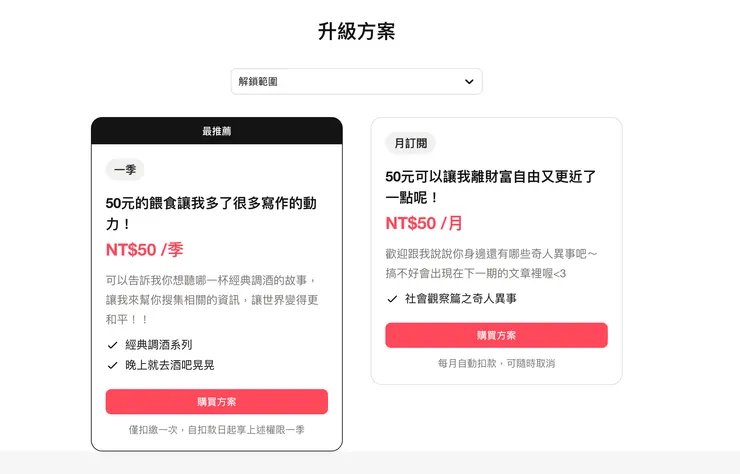Screen dimensions: 740x474
Task: Select the 月訂閱 plan badge
Action: [x=410, y=143]
